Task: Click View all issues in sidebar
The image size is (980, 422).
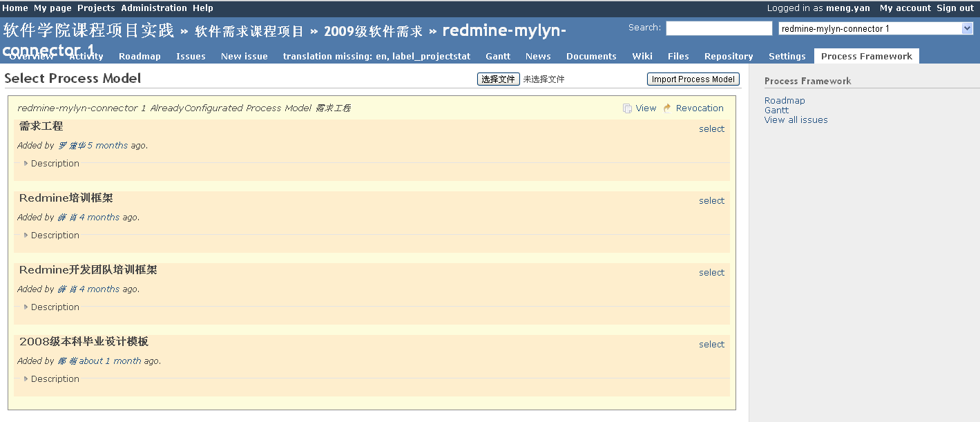Action: [x=796, y=120]
